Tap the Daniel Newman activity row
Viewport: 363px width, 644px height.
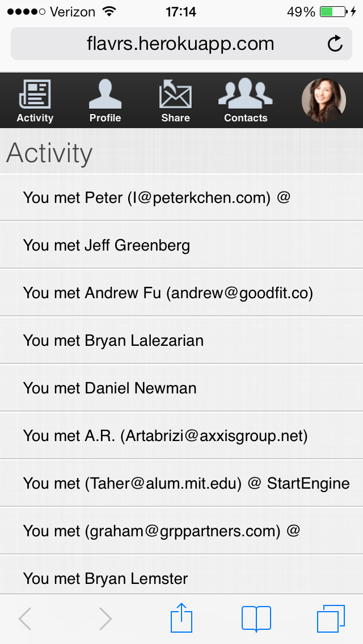[181, 388]
